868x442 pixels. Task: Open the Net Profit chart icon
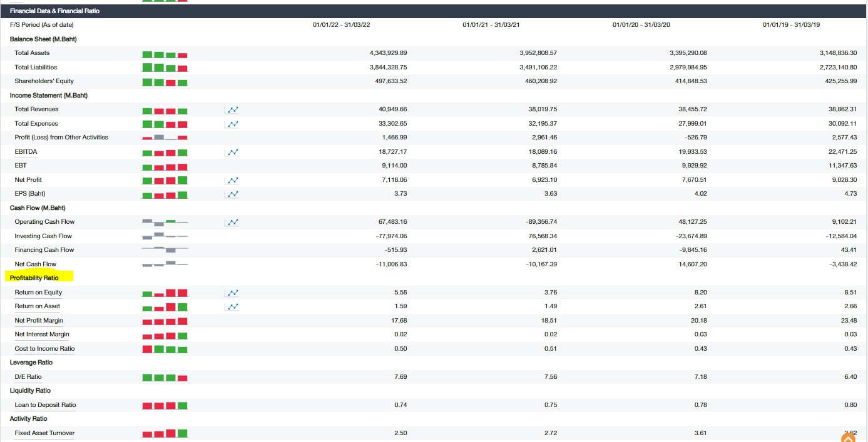[x=232, y=180]
